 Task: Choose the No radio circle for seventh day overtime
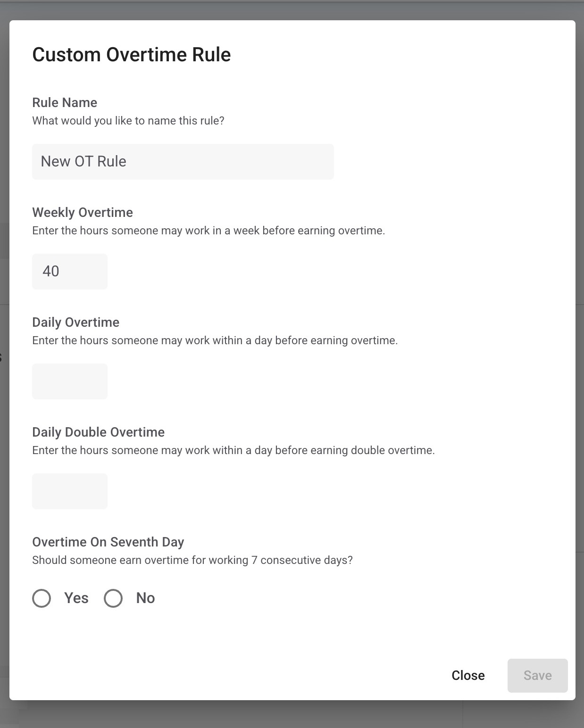113,598
